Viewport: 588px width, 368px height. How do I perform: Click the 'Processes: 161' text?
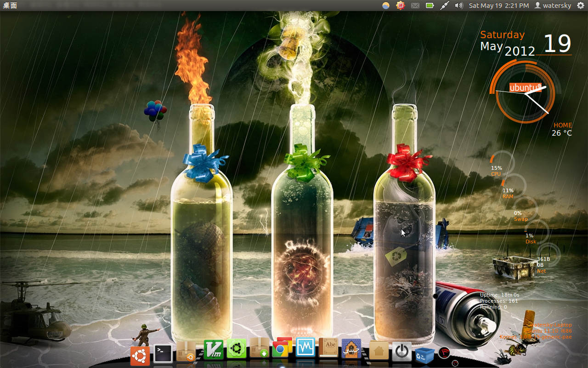pos(499,301)
